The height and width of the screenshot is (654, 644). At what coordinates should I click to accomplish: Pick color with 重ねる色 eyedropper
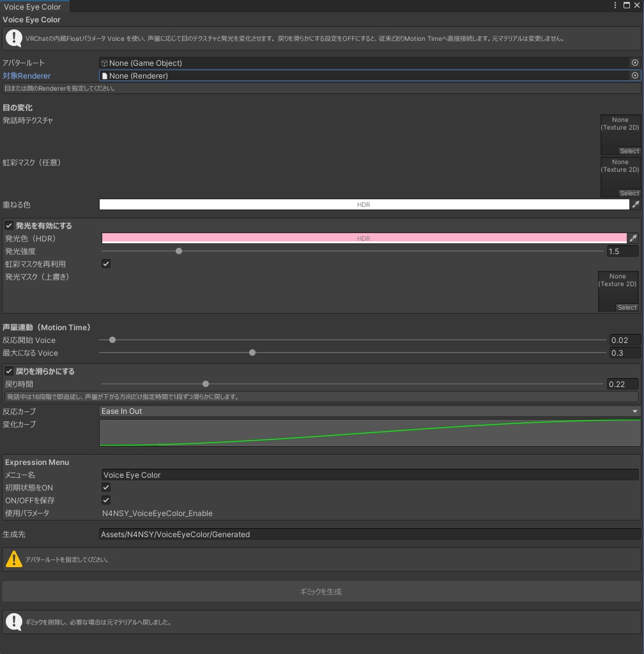tap(635, 204)
